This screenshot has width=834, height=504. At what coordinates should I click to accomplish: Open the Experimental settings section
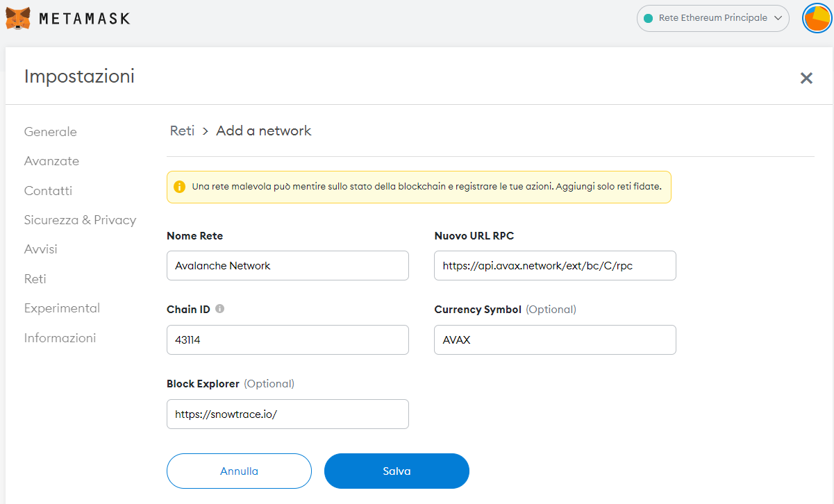point(62,308)
